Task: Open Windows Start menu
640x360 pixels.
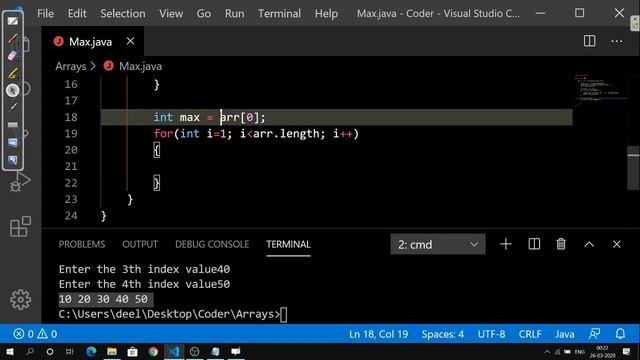Action: tap(9, 351)
